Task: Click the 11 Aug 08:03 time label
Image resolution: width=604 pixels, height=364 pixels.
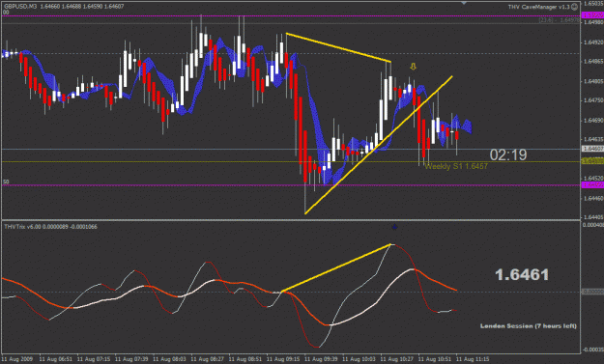Action: (170, 359)
